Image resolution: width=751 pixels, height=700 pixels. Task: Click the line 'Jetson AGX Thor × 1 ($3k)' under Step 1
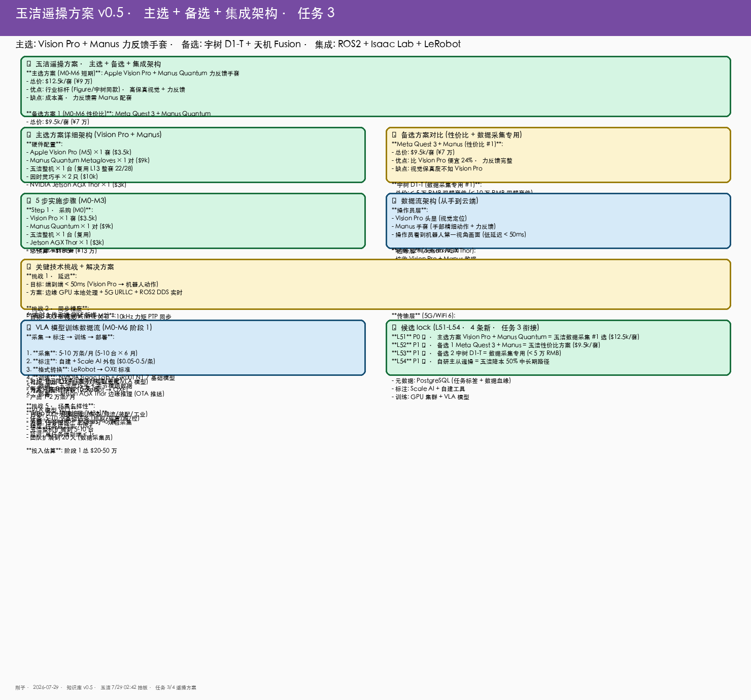[x=65, y=242]
